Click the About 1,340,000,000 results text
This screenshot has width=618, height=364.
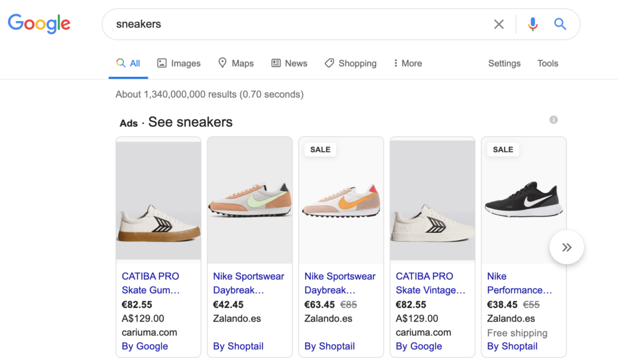tap(209, 95)
